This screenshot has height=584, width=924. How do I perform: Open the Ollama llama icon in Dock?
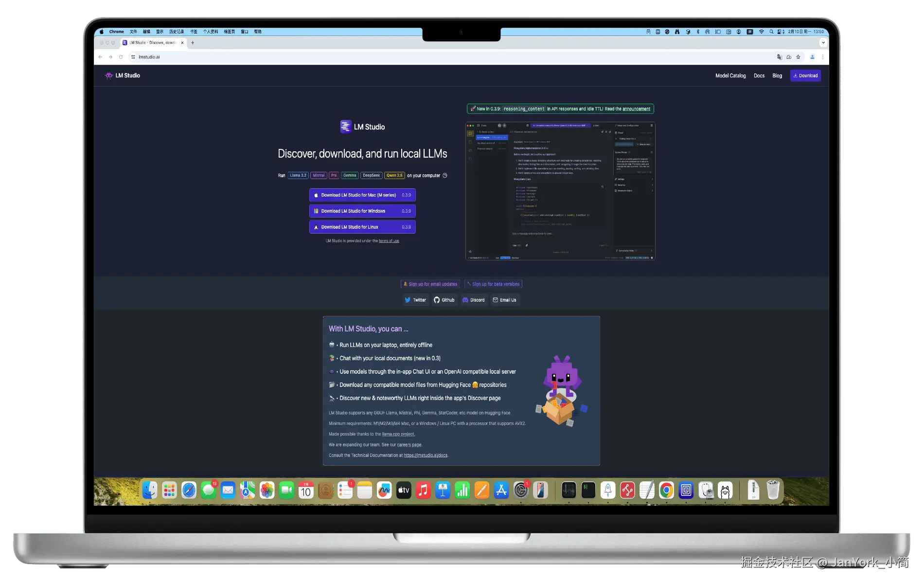point(725,490)
